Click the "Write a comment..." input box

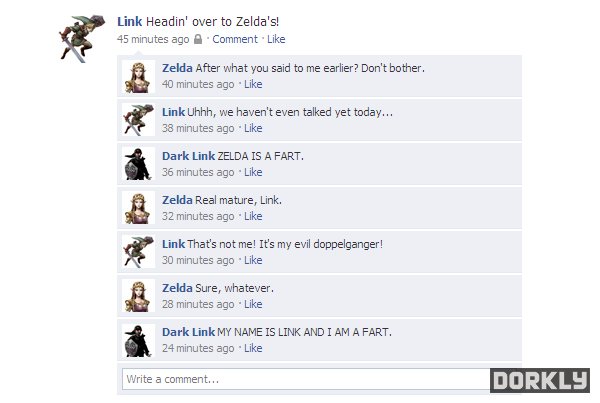click(x=306, y=379)
